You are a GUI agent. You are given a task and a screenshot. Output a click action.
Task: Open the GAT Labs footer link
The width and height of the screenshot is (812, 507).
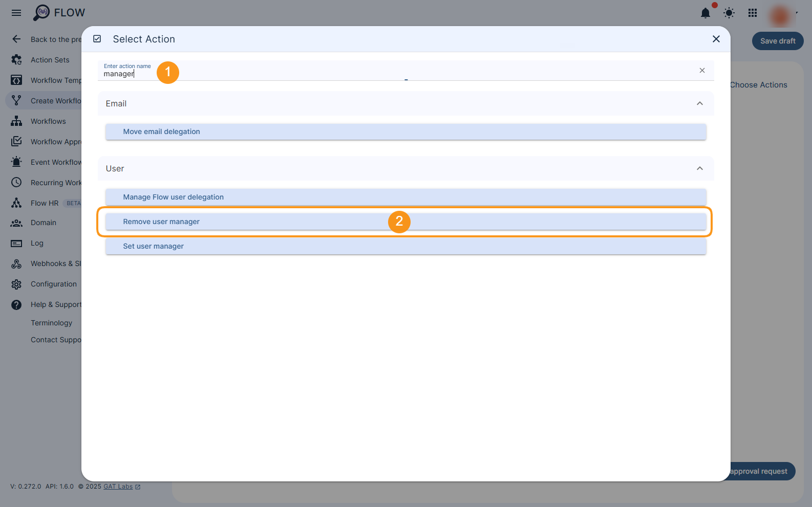pos(118,487)
